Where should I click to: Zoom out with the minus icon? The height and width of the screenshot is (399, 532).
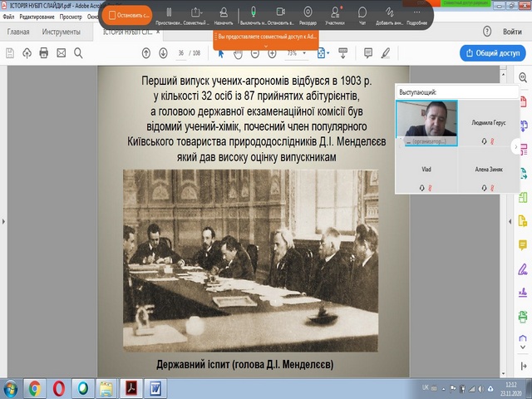(255, 53)
